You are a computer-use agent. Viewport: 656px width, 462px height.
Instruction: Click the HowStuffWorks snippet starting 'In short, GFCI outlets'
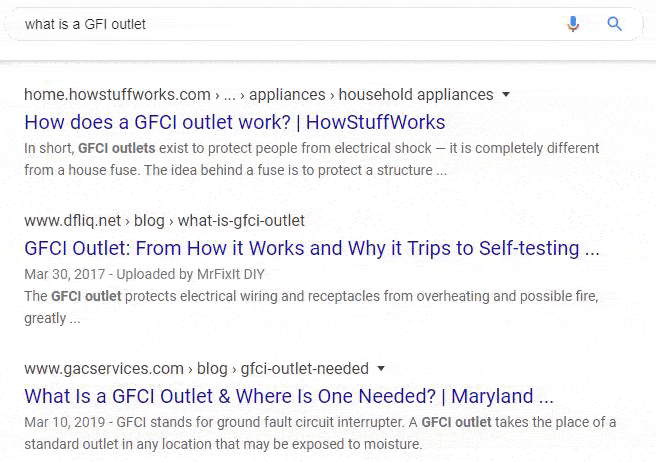point(312,159)
